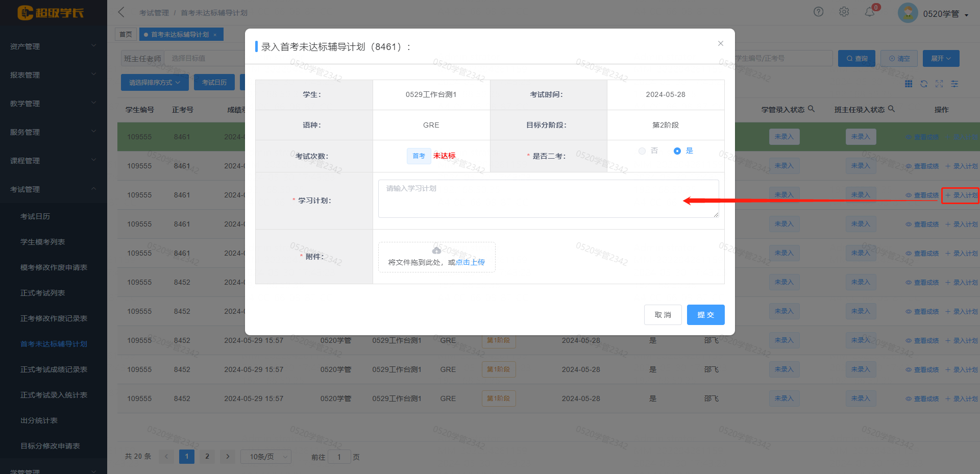Open the settings gear icon
The image size is (980, 474).
click(844, 12)
